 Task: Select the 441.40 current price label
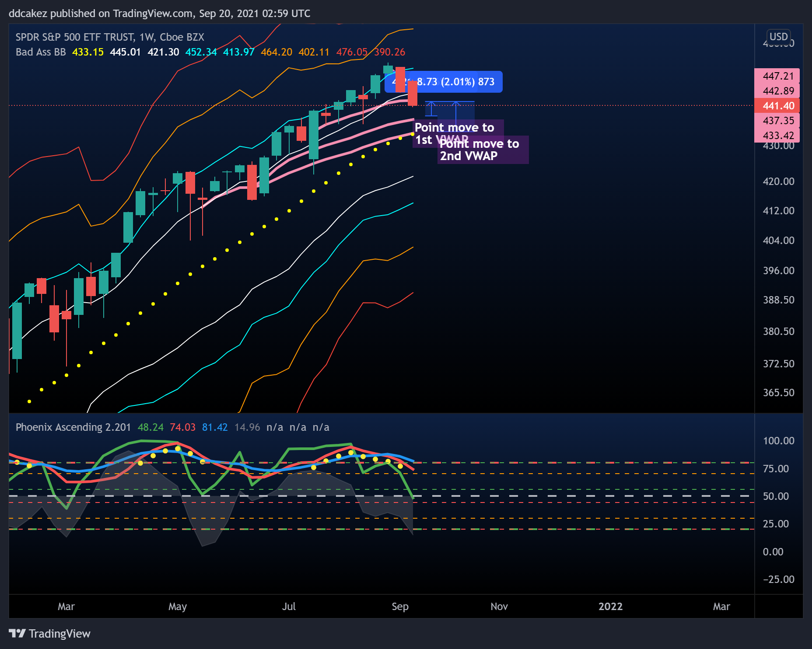tap(777, 106)
